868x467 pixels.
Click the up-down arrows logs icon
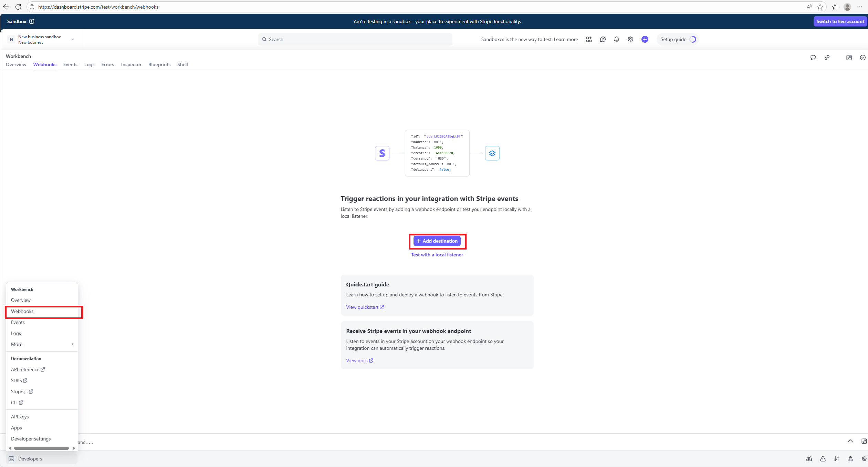point(836,459)
